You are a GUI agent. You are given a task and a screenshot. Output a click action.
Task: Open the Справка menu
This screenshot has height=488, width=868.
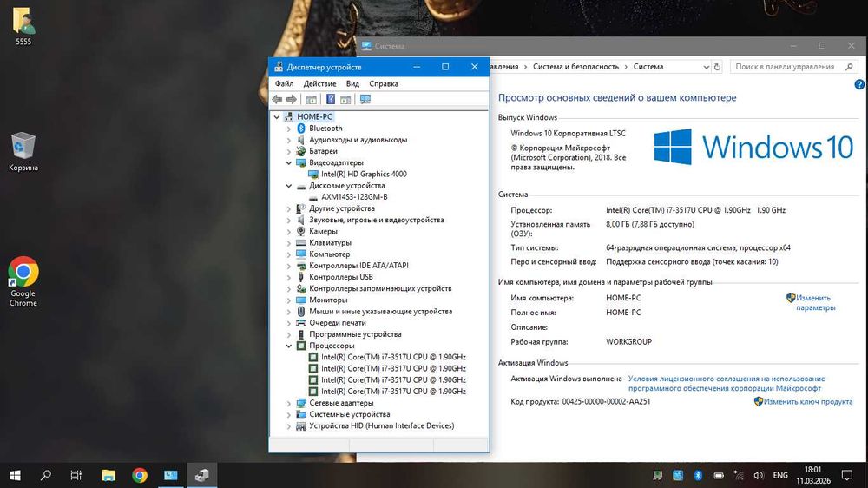pyautogui.click(x=384, y=83)
